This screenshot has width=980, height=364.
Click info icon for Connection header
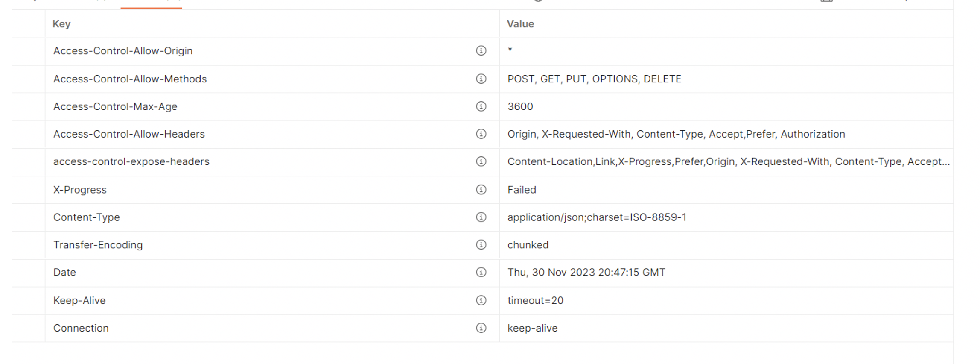click(x=481, y=328)
